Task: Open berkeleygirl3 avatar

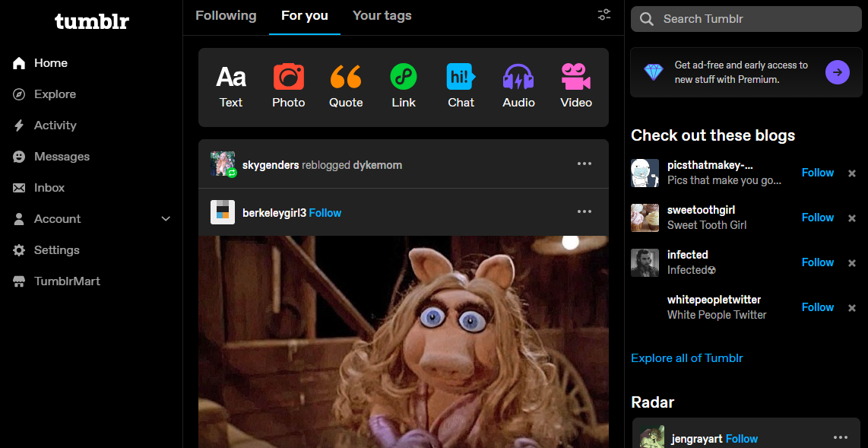Action: click(223, 212)
